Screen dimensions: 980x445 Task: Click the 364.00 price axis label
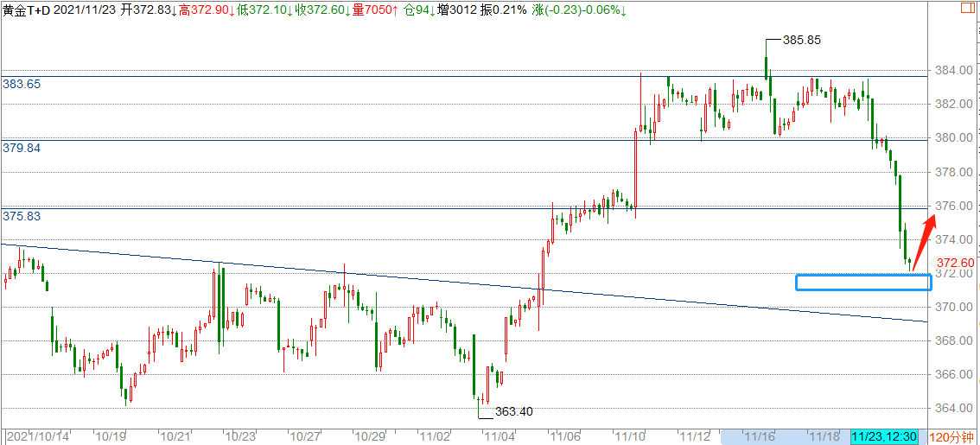[954, 408]
